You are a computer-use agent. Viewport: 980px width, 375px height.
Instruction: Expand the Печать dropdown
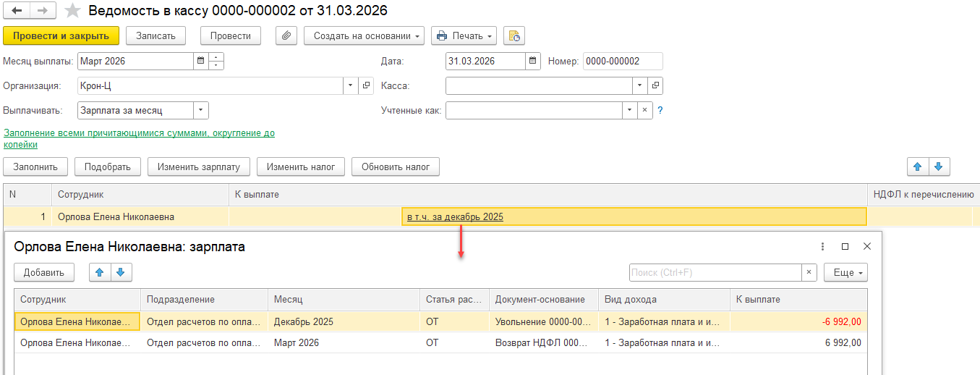coord(490,35)
